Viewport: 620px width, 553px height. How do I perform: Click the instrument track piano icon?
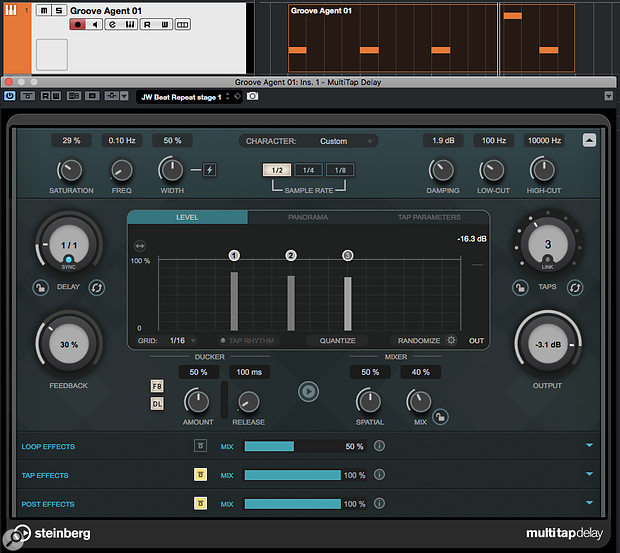(11, 10)
